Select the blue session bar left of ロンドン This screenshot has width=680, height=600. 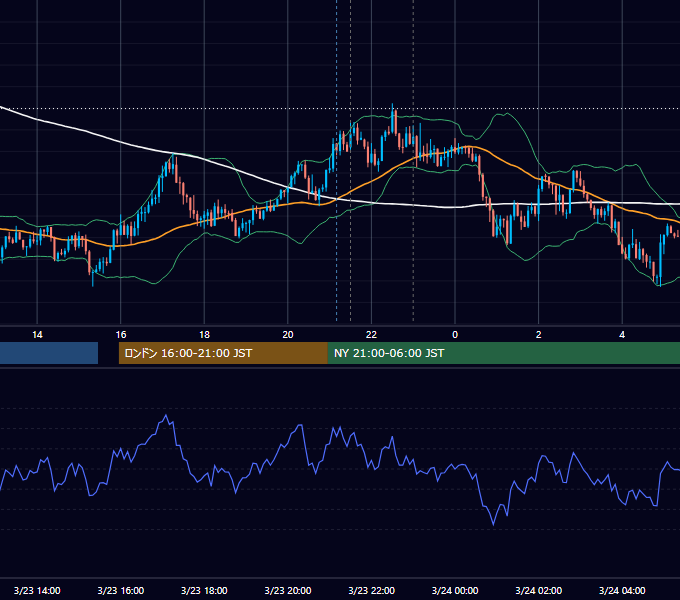[x=49, y=353]
